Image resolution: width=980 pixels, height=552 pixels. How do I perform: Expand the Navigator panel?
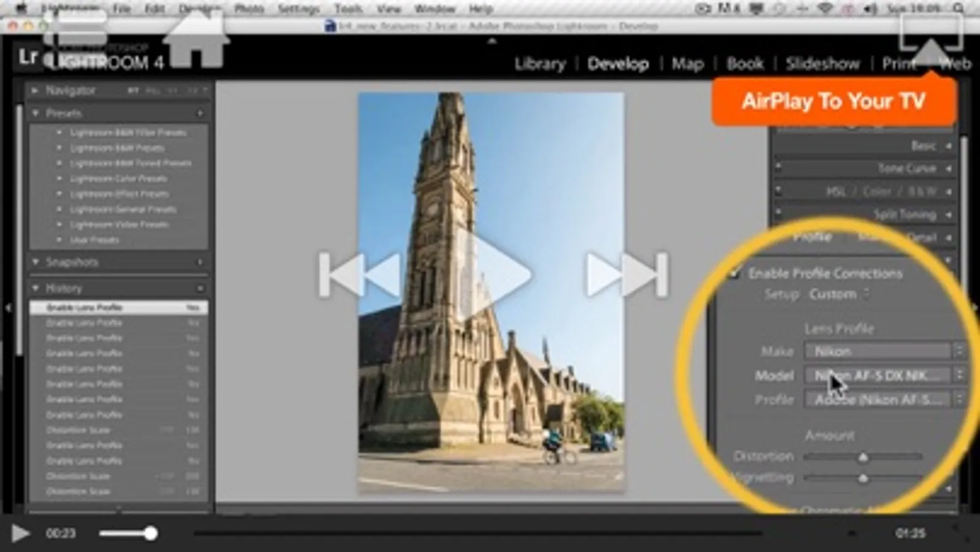[35, 90]
